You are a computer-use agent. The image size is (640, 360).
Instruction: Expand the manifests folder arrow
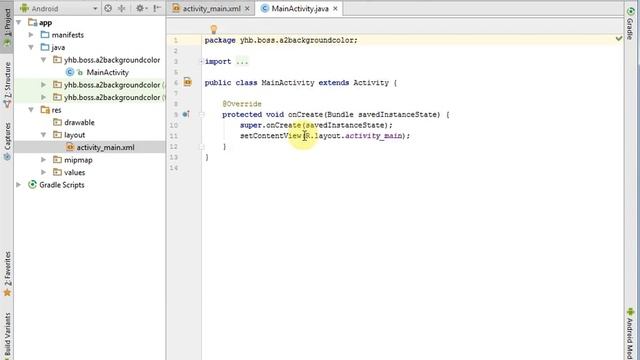tap(31, 35)
